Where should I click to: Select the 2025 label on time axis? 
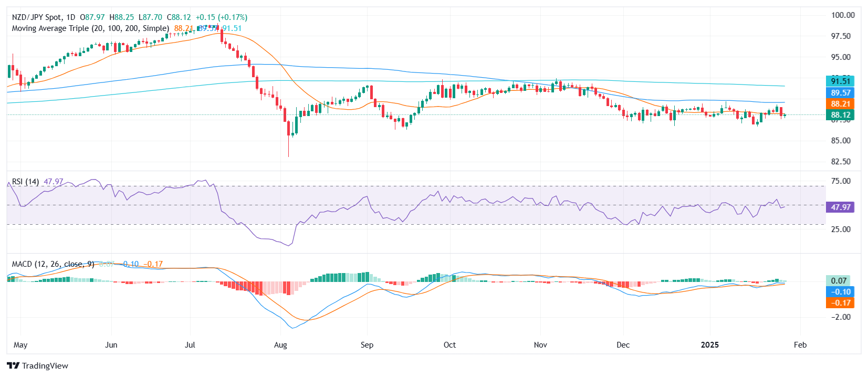710,345
